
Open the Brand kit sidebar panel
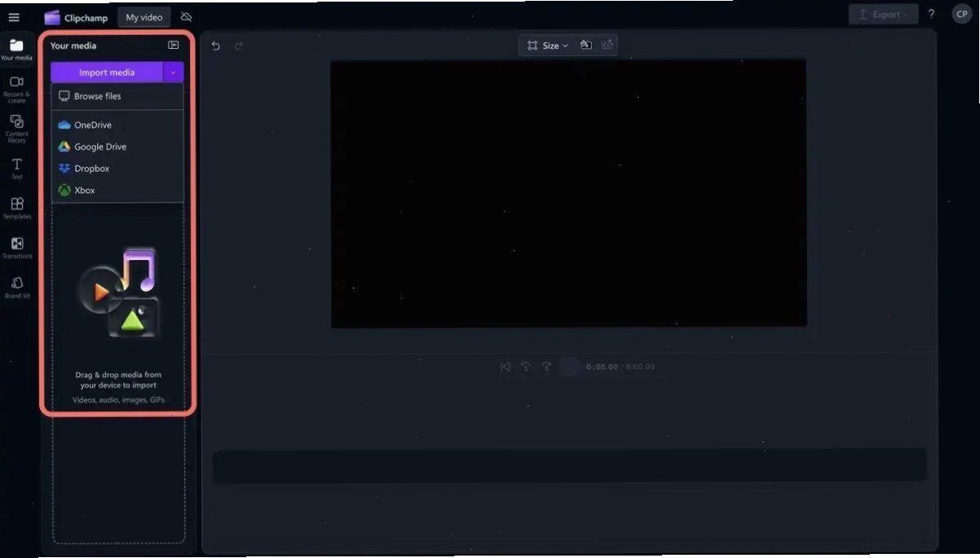click(x=16, y=288)
